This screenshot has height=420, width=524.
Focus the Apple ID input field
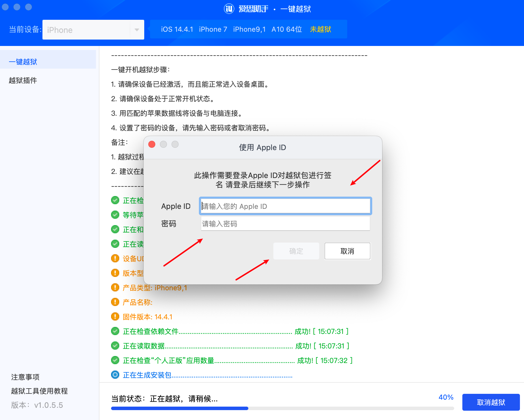pyautogui.click(x=285, y=206)
